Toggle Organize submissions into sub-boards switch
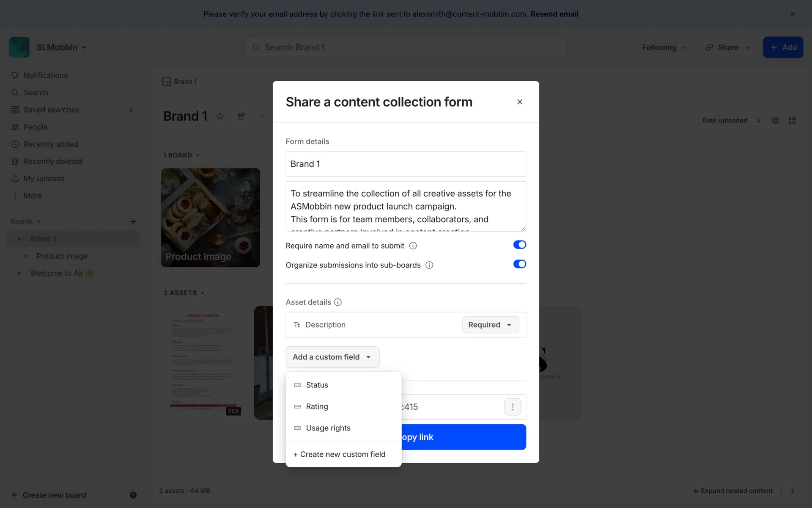 click(519, 264)
